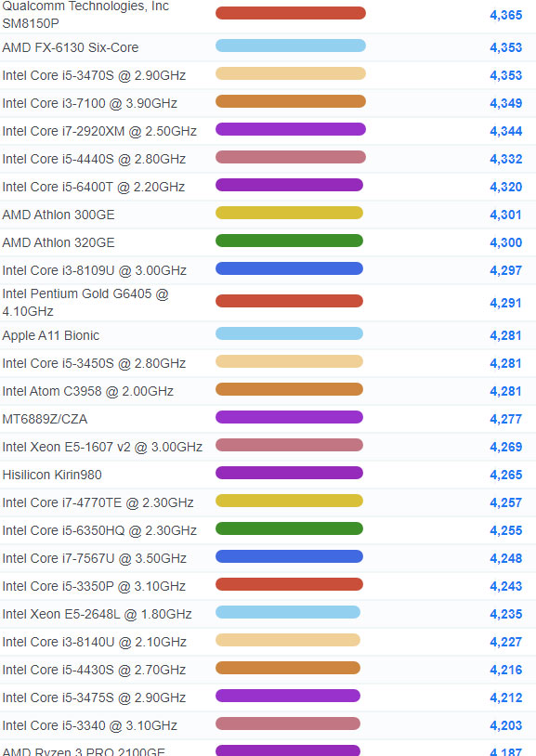This screenshot has height=756, width=536.
Task: Click score 4,235 value
Action: click(506, 614)
